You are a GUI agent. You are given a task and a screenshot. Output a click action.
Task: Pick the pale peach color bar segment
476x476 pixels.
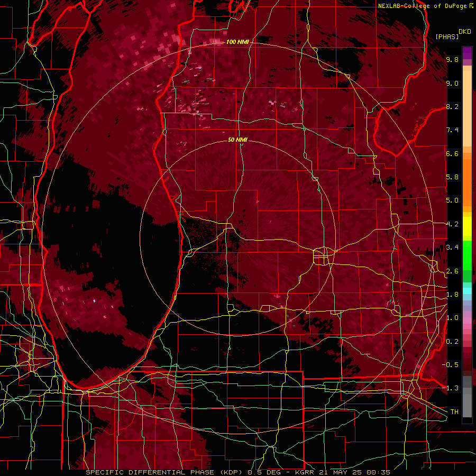click(x=467, y=108)
